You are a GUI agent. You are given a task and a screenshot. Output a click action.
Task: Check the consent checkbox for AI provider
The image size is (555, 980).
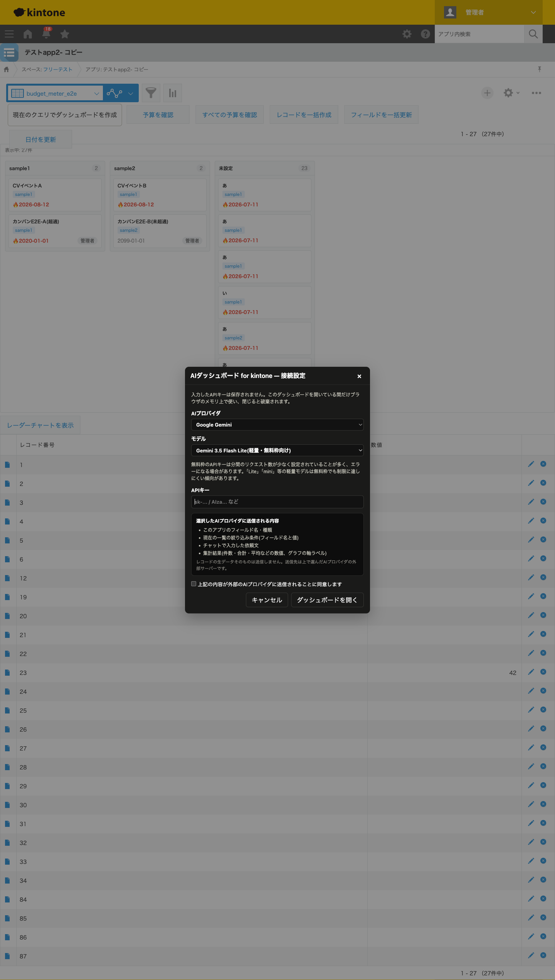[x=194, y=584]
